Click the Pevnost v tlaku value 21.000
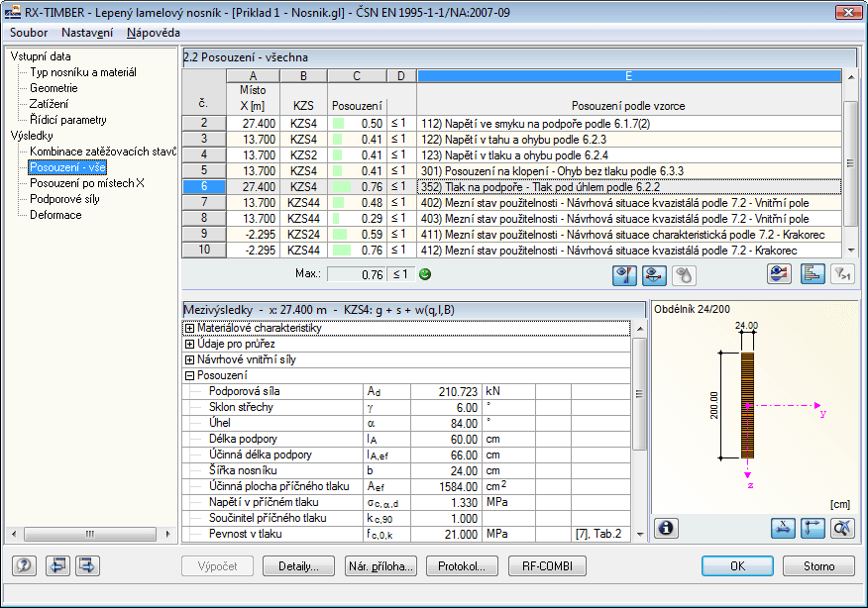This screenshot has width=868, height=608. click(x=446, y=534)
